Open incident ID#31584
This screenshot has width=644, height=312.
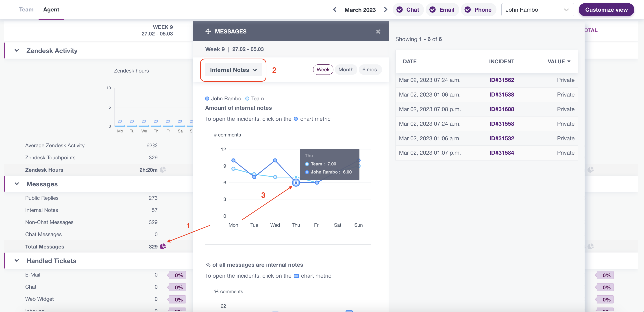pos(502,153)
